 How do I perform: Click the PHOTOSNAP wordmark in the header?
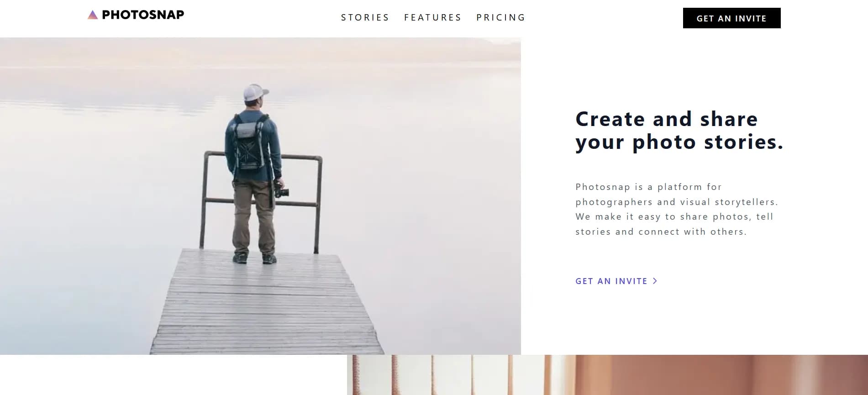[143, 15]
